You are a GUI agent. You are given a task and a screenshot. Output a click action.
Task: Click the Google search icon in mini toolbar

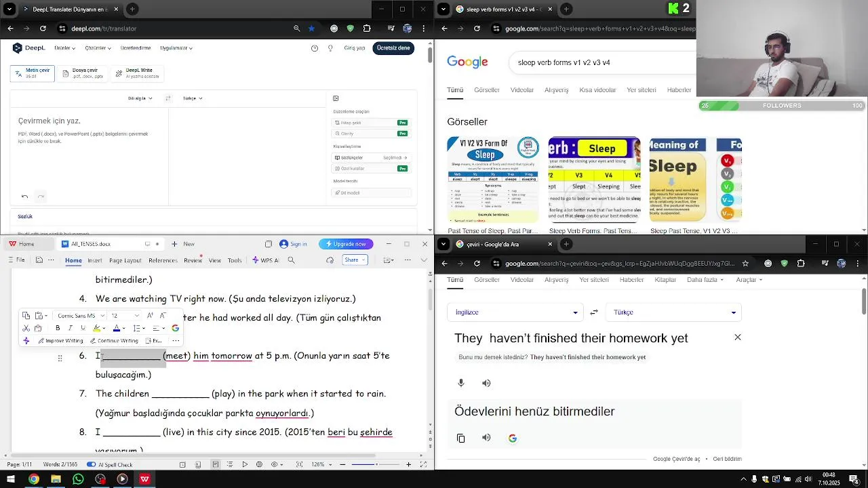pos(175,328)
